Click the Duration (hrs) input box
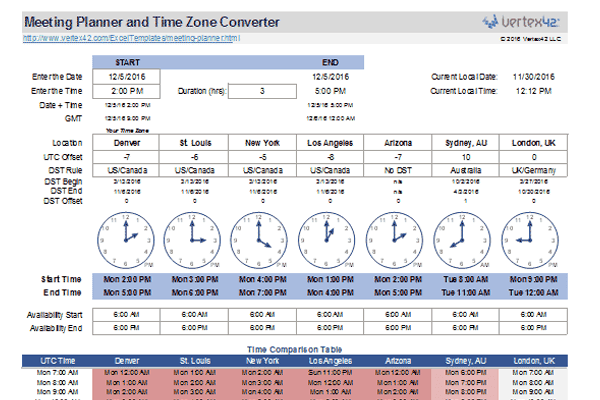 262,91
